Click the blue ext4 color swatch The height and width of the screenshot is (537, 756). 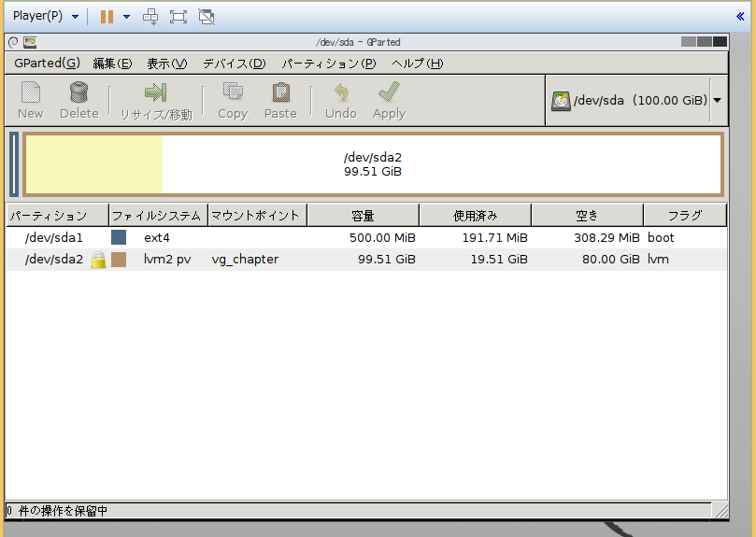pyautogui.click(x=119, y=237)
